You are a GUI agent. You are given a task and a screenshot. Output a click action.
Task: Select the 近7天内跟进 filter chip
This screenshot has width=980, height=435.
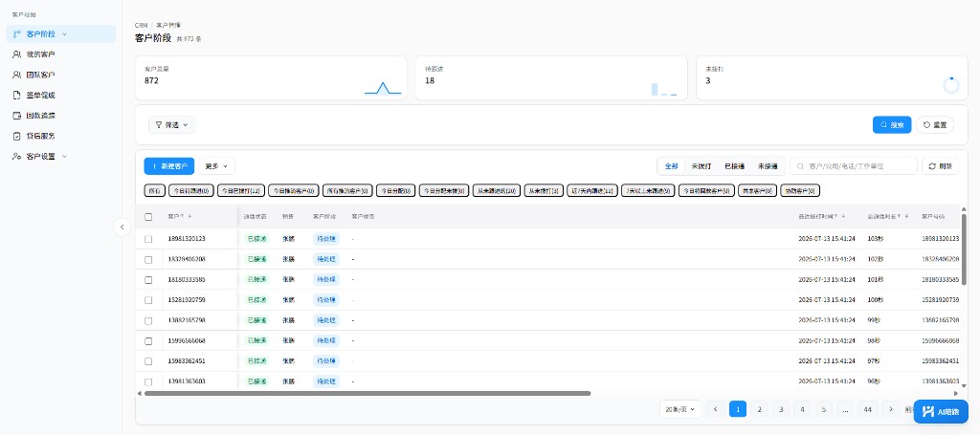tap(593, 191)
